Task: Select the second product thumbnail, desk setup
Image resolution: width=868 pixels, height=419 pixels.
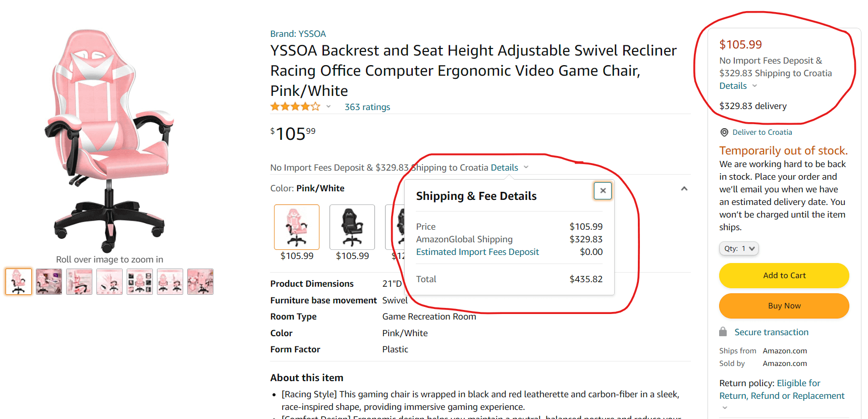Action: tap(49, 282)
